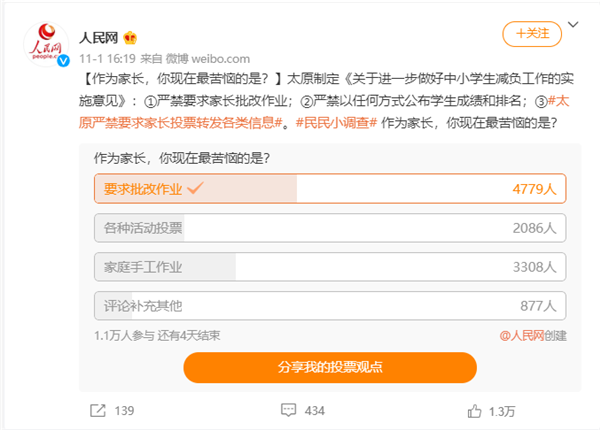
Task: Click the post timestamp 11-1 16:19
Action: point(107,59)
